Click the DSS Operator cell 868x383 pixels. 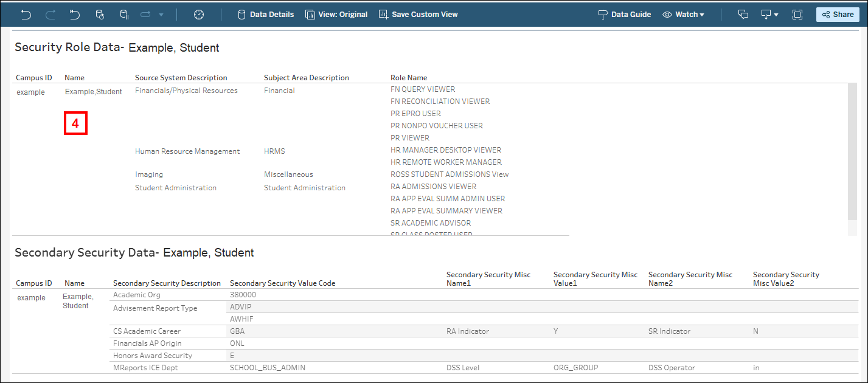click(672, 368)
